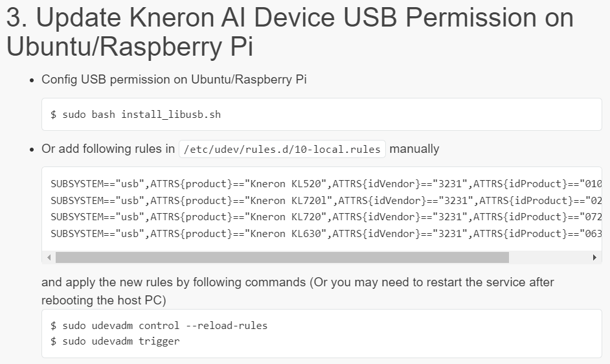
Task: Click the 'Config USB permission on Ubuntu/Raspberry Pi' bullet
Action: pyautogui.click(x=174, y=80)
